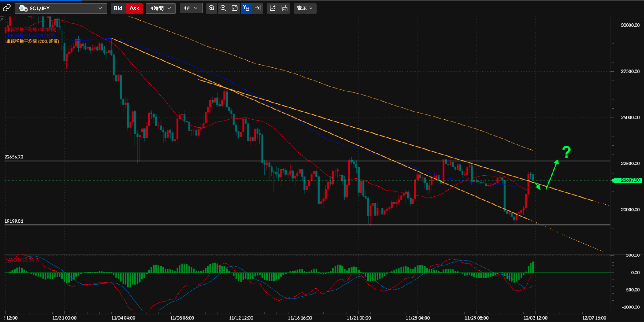Select the 単純移動平均線 (200, 終値) legend label
The height and width of the screenshot is (322, 644).
click(32, 41)
